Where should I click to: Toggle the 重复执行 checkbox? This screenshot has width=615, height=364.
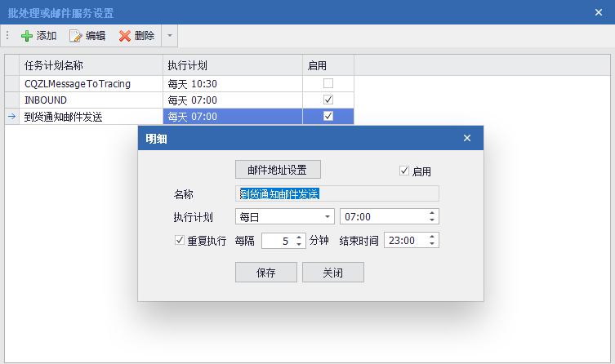click(x=180, y=241)
